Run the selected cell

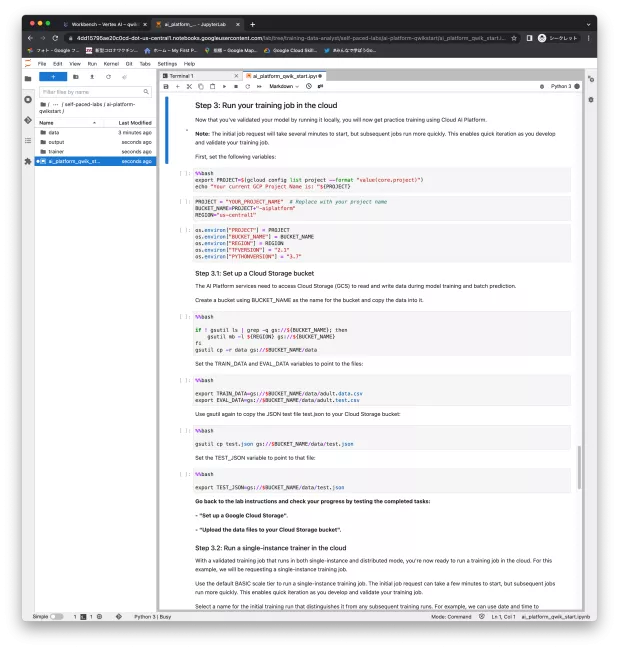[x=224, y=86]
